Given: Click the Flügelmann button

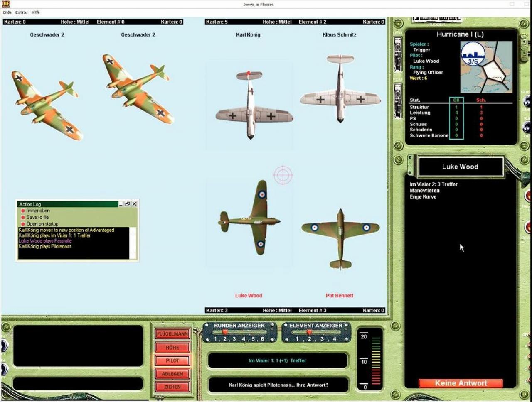Looking at the screenshot, I should [172, 334].
